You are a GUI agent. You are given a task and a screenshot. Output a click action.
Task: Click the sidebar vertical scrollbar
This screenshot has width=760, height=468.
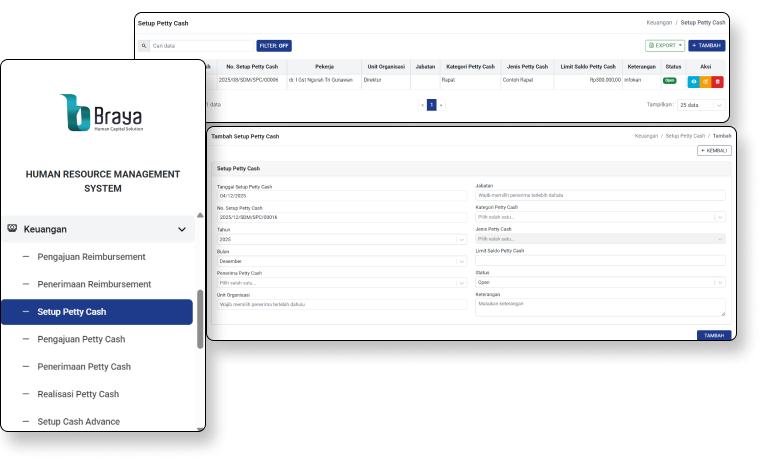(x=200, y=320)
